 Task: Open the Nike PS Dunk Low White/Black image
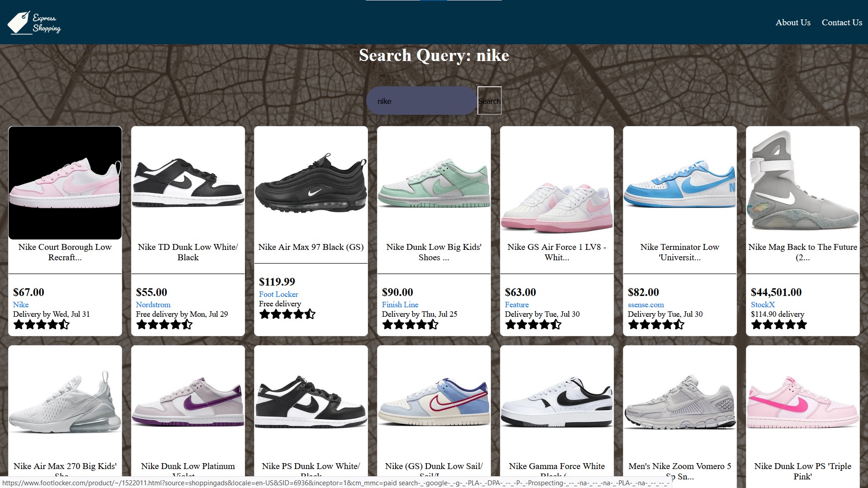311,402
